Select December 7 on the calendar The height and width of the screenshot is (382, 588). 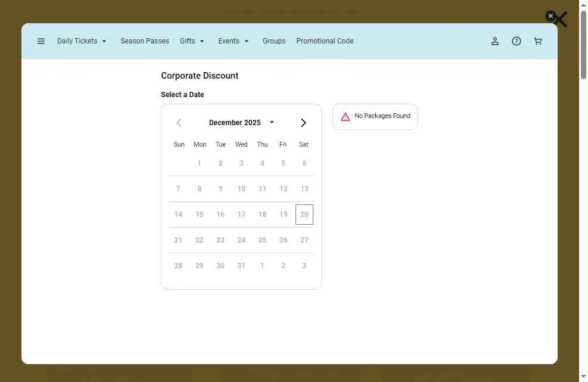[178, 189]
